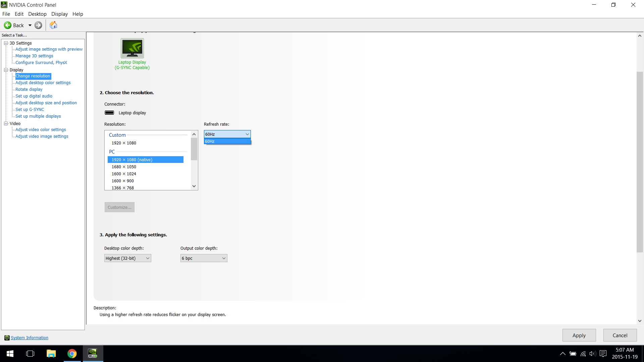Click resolution list scroll up arrow
This screenshot has height=362, width=644.
click(x=194, y=134)
